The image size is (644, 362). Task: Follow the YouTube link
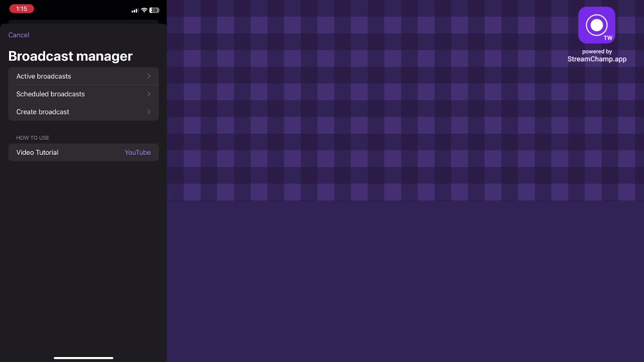click(137, 152)
